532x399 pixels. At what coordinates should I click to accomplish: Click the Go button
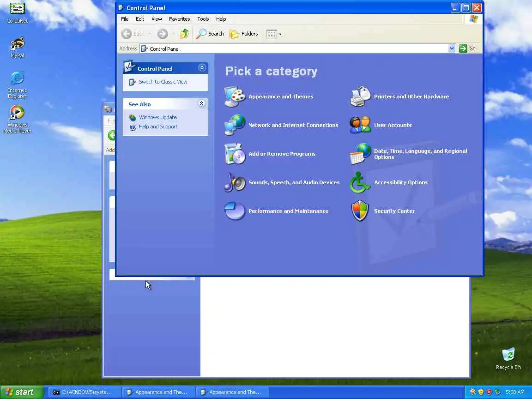[467, 48]
